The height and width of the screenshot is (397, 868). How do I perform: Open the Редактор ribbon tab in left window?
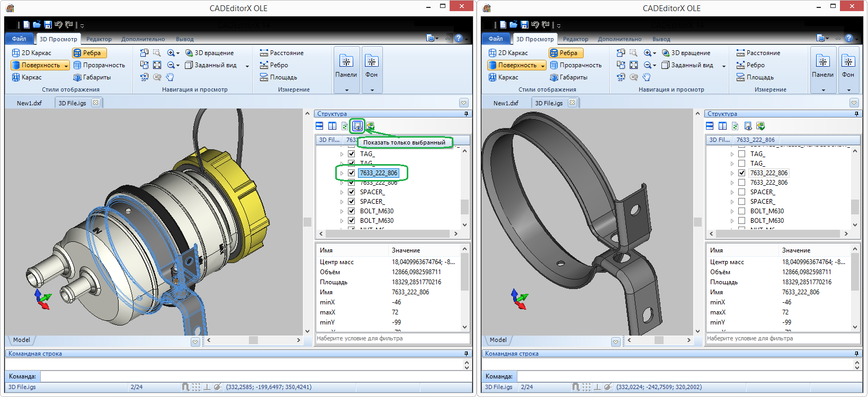tap(99, 39)
